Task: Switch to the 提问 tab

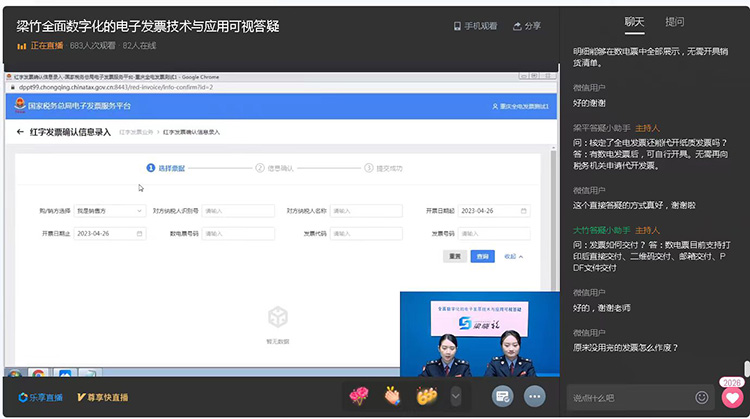Action: pyautogui.click(x=675, y=21)
